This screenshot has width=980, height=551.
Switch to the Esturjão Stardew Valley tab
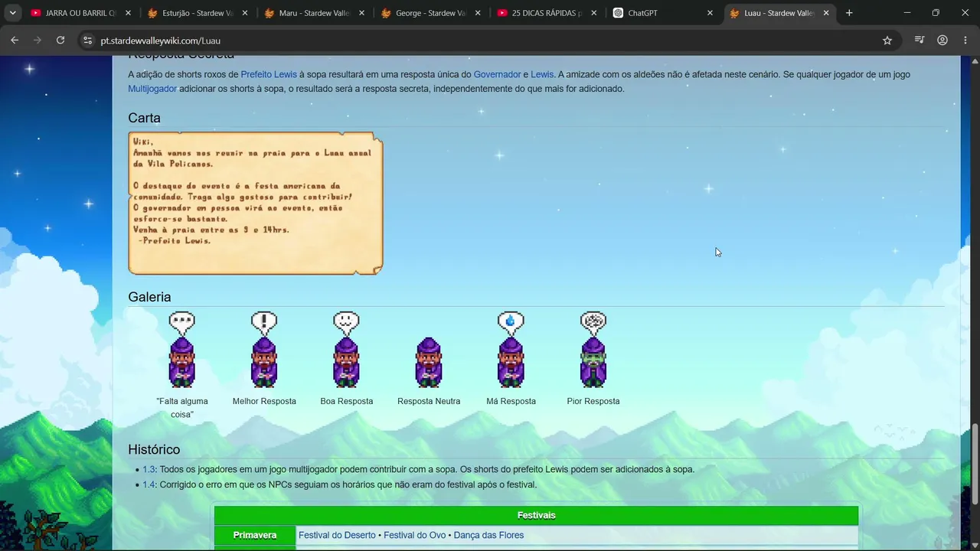pyautogui.click(x=198, y=13)
